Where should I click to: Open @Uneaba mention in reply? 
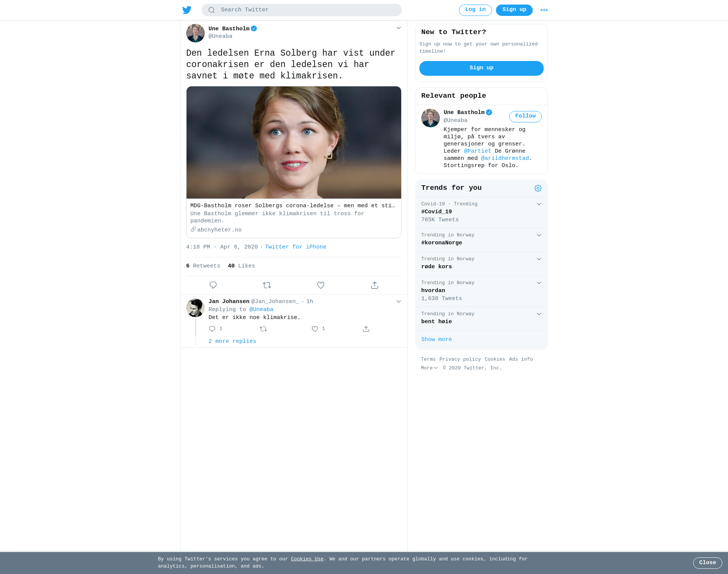click(x=261, y=310)
